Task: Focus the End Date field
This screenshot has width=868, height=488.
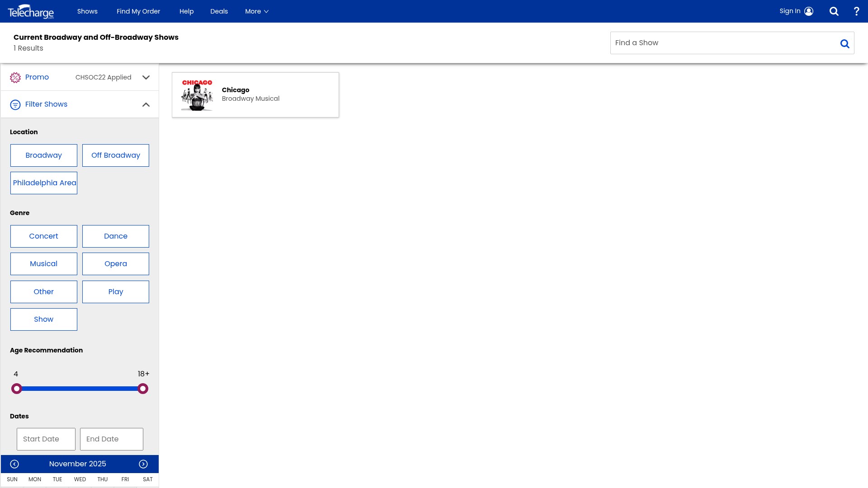Action: coord(112,439)
